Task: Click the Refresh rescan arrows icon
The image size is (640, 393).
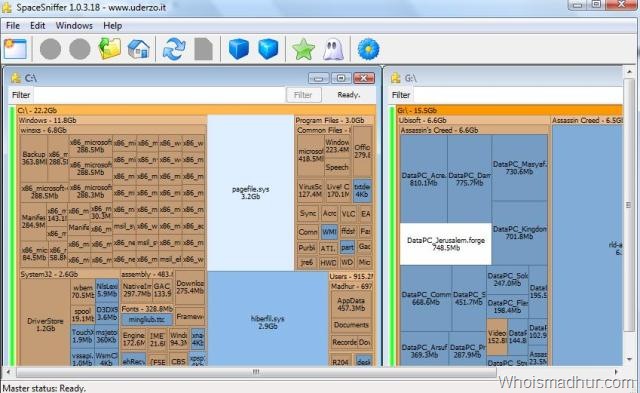Action: click(174, 49)
